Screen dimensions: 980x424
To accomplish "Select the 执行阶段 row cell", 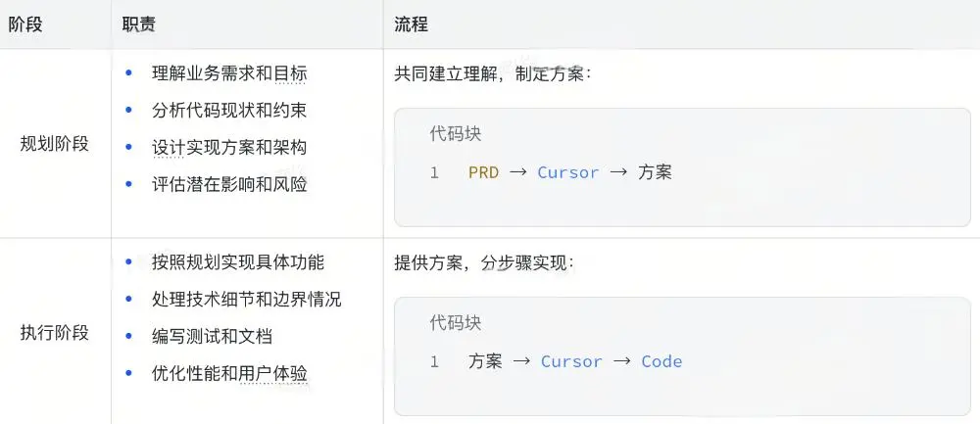I will 55,332.
